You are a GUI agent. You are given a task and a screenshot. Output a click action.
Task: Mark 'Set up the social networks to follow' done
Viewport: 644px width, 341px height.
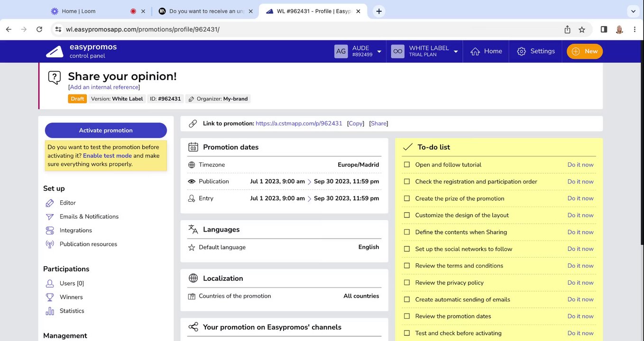pyautogui.click(x=406, y=249)
